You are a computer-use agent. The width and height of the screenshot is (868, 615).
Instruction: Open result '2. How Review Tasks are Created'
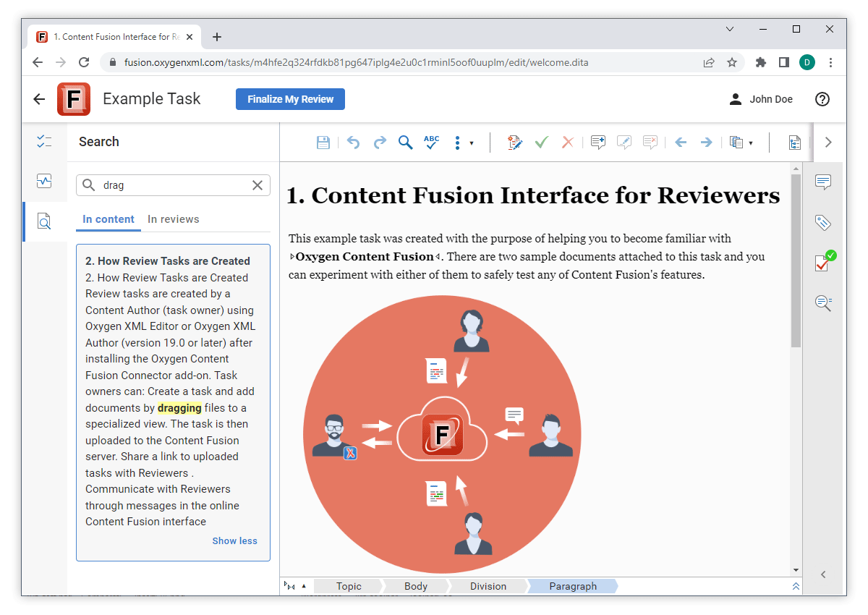click(168, 261)
